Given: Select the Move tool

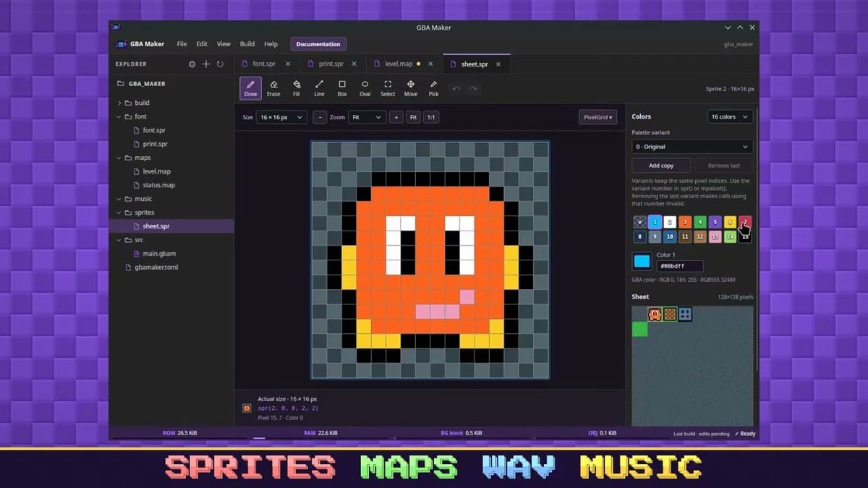Looking at the screenshot, I should tap(411, 88).
